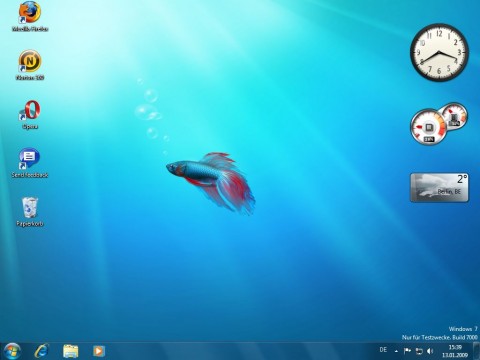This screenshot has height=360, width=480.
Task: Select the Send feedback desktop icon
Action: 30,163
